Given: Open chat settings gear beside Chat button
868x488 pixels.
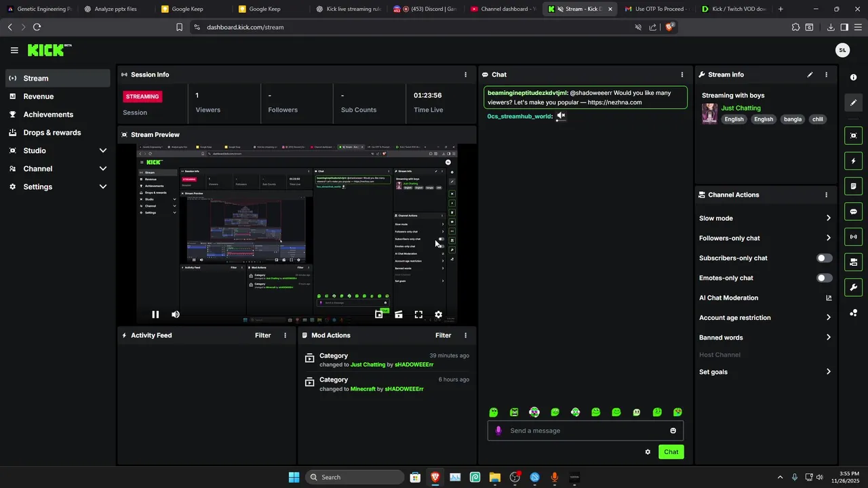Looking at the screenshot, I should pyautogui.click(x=648, y=452).
